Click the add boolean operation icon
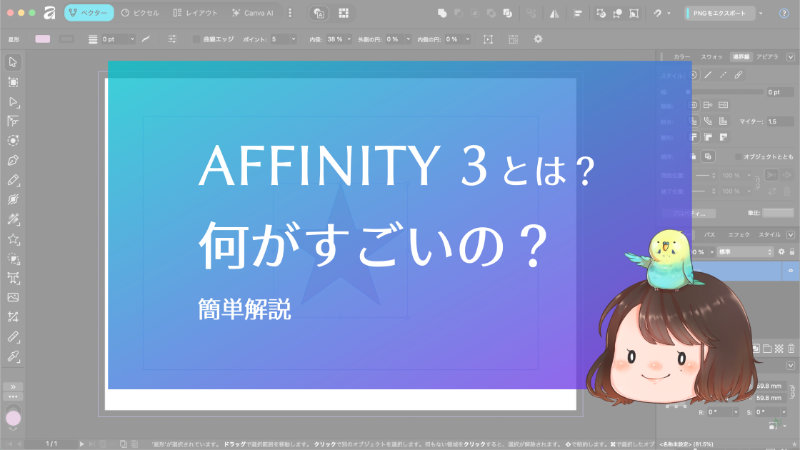The image size is (800, 450). pos(442,13)
